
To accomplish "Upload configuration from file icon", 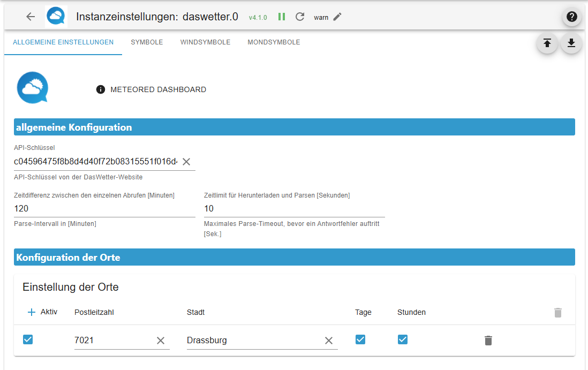I will tap(547, 43).
